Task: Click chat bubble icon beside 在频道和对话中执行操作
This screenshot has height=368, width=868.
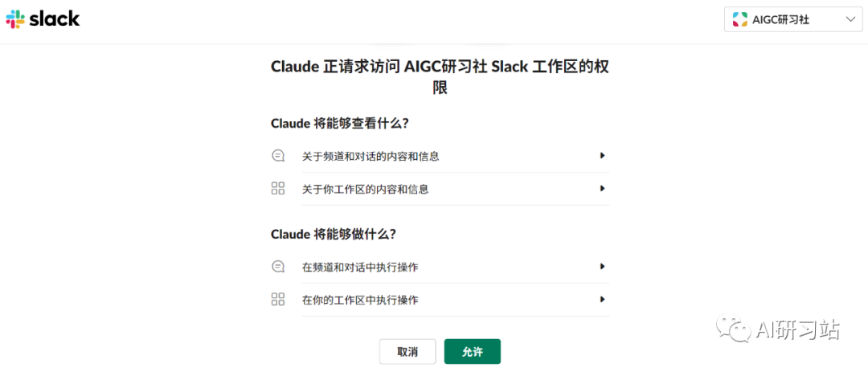Action: (x=278, y=267)
